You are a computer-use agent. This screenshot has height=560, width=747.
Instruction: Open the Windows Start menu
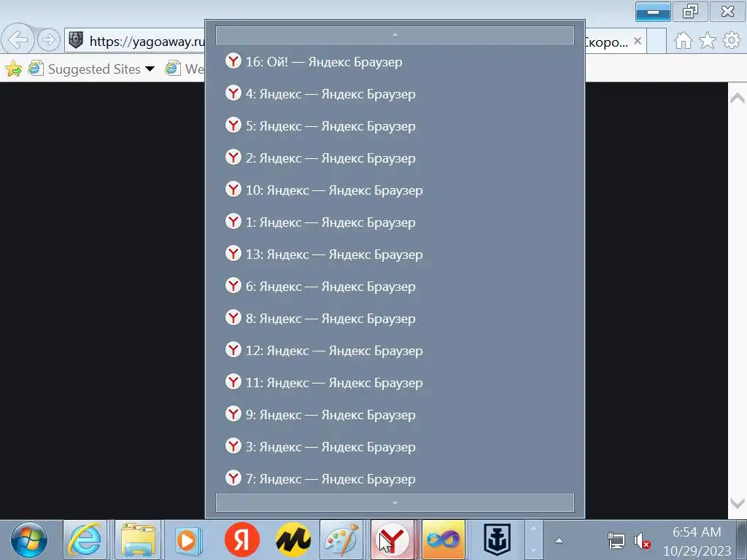[x=29, y=540]
